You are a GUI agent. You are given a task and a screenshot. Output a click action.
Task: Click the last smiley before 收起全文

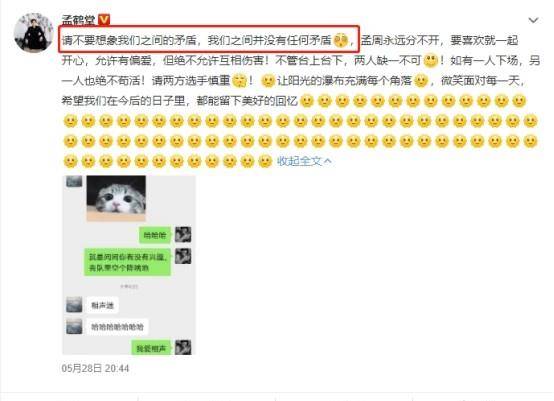(x=265, y=161)
